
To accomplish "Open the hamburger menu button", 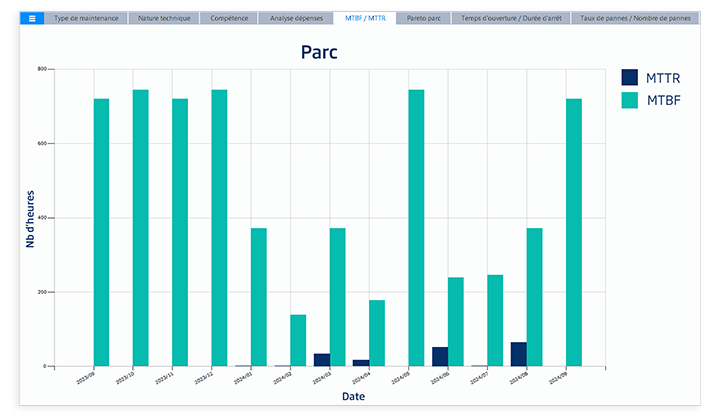I will [x=32, y=18].
